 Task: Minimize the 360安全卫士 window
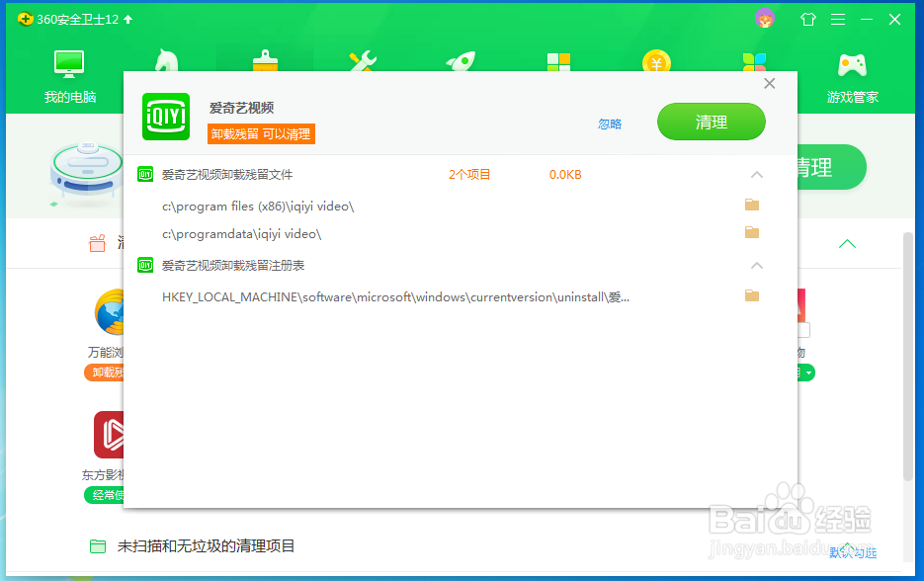[x=867, y=20]
